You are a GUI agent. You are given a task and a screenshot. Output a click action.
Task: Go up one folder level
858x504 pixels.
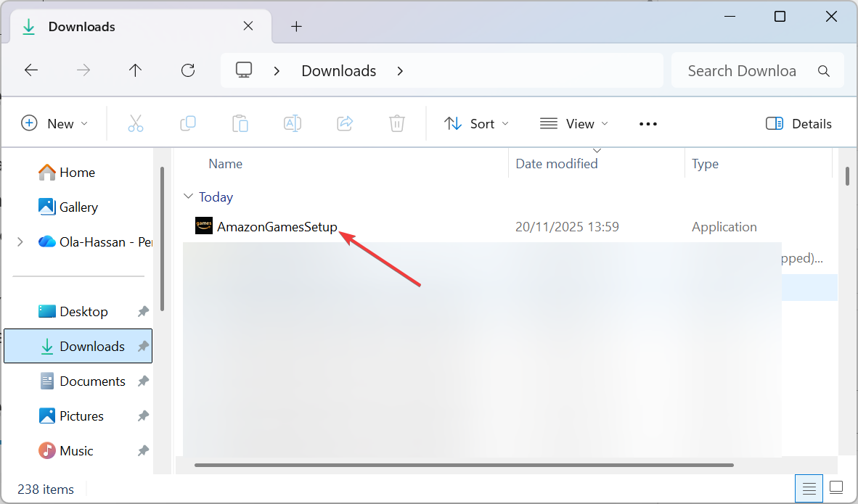click(135, 70)
